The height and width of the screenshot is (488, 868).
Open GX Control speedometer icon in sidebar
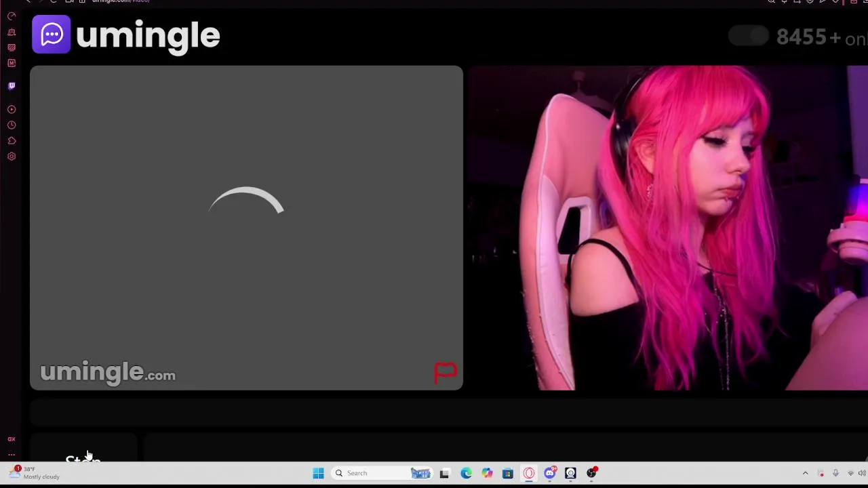(12, 16)
